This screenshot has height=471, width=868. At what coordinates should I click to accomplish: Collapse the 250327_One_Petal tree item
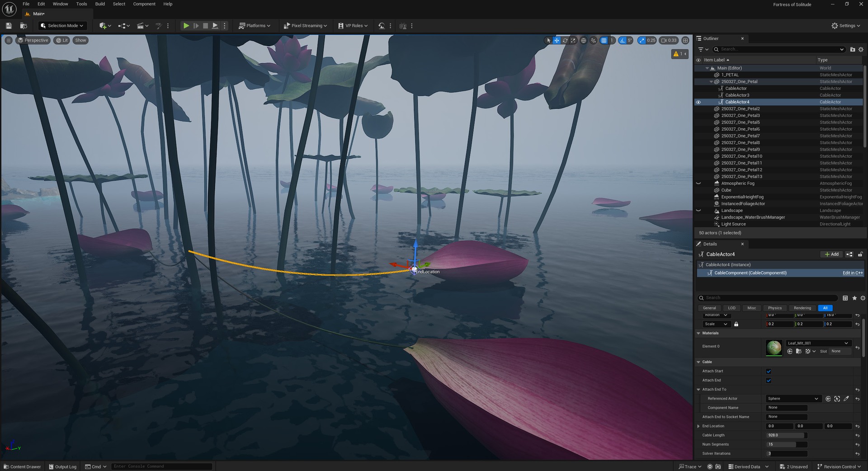pos(711,82)
